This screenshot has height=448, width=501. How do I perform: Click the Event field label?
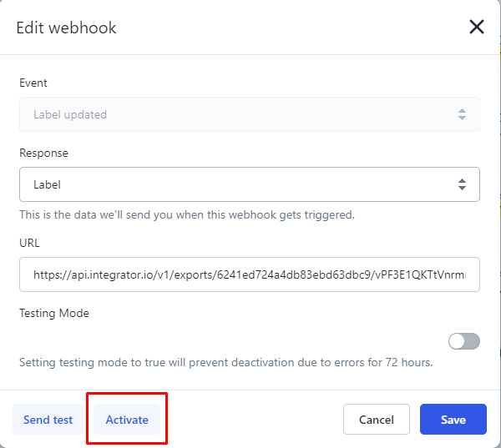point(33,83)
